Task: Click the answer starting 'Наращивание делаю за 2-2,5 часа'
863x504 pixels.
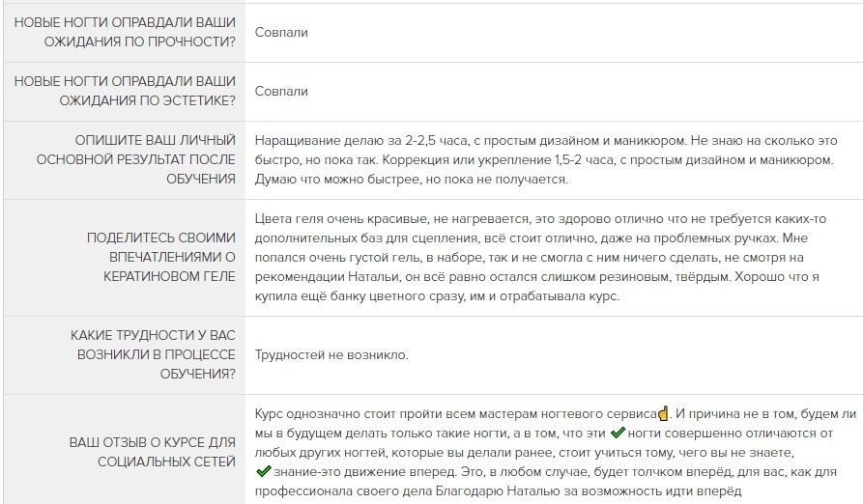Action: (546, 160)
